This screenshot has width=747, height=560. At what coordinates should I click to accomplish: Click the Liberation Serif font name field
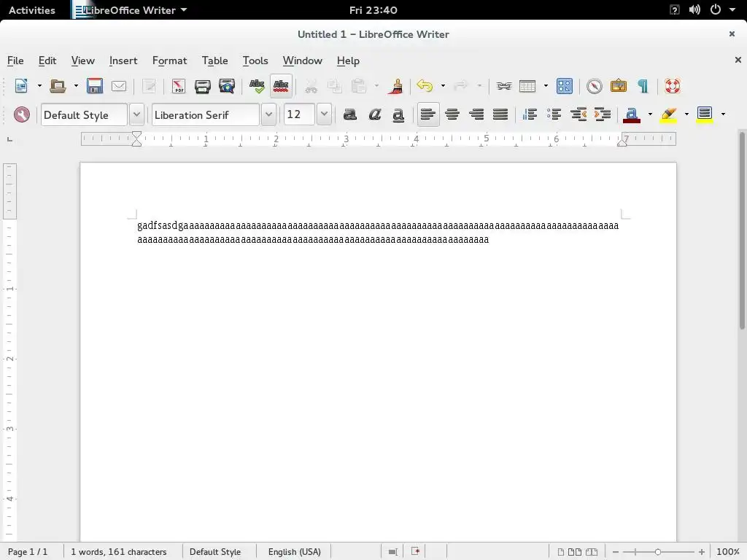pos(206,114)
